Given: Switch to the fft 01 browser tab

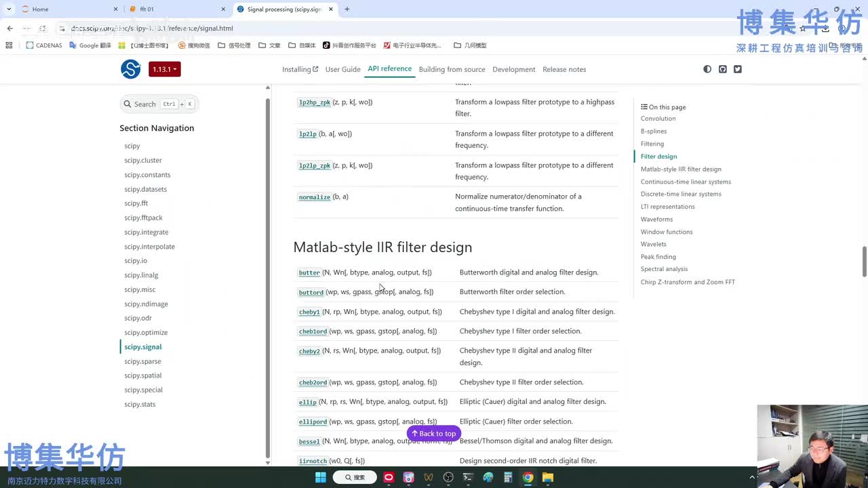Looking at the screenshot, I should click(176, 9).
